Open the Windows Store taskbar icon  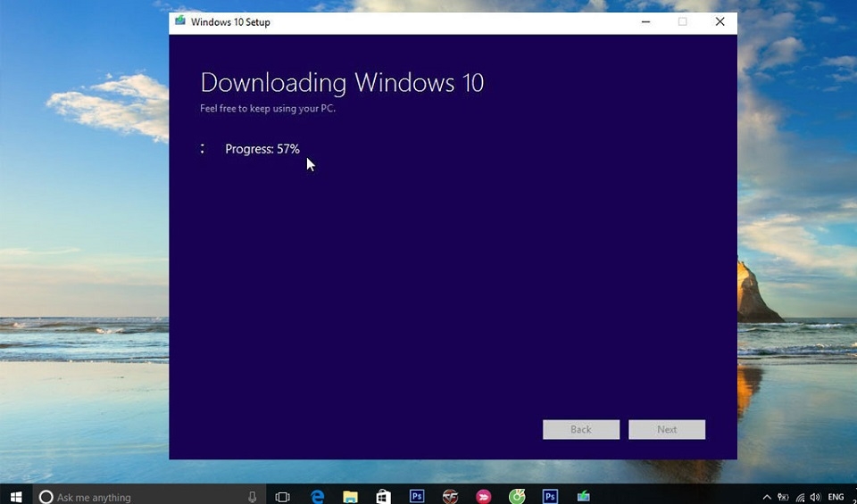coord(384,496)
